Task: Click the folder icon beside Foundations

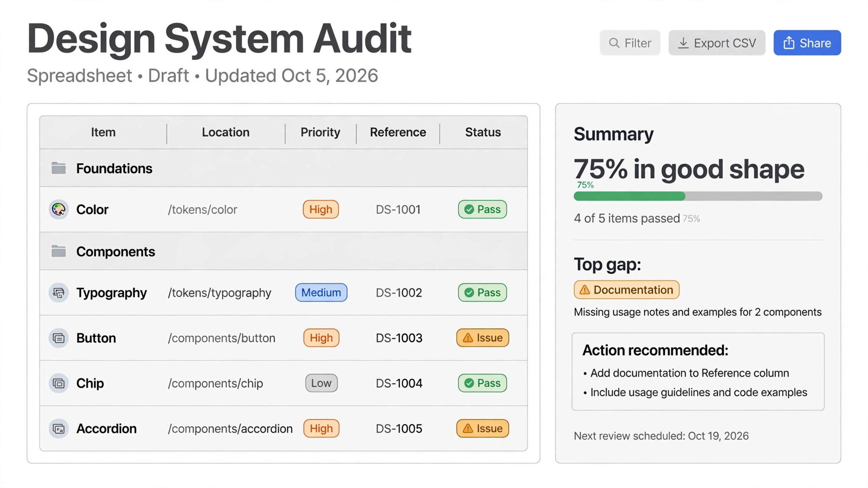Action: 58,168
